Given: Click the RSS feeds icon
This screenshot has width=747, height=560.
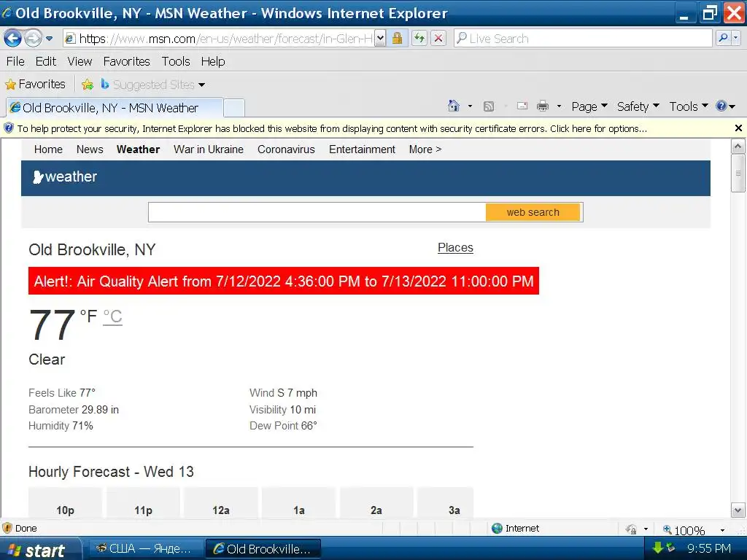Looking at the screenshot, I should [x=488, y=106].
